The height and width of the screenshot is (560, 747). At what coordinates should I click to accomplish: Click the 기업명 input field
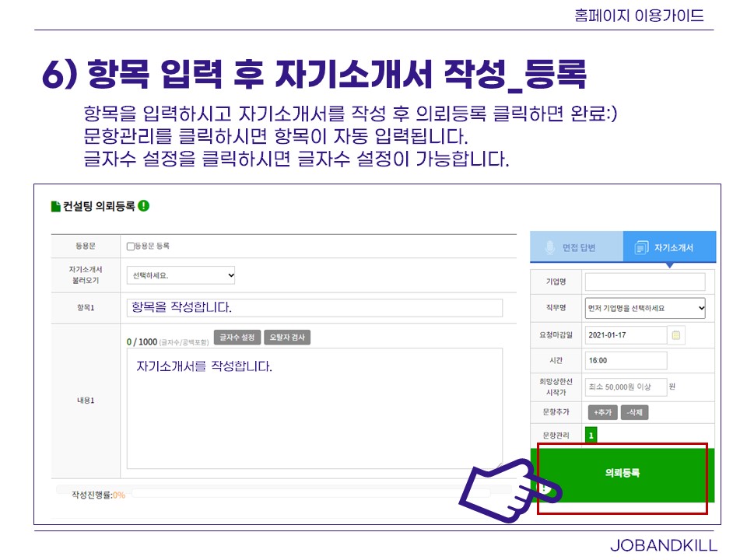[x=644, y=282]
